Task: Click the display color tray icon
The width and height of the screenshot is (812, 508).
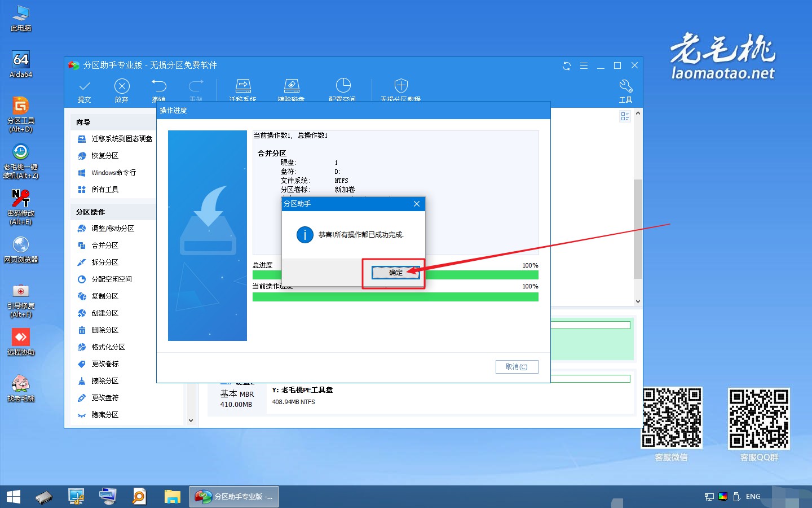Action: click(x=723, y=497)
